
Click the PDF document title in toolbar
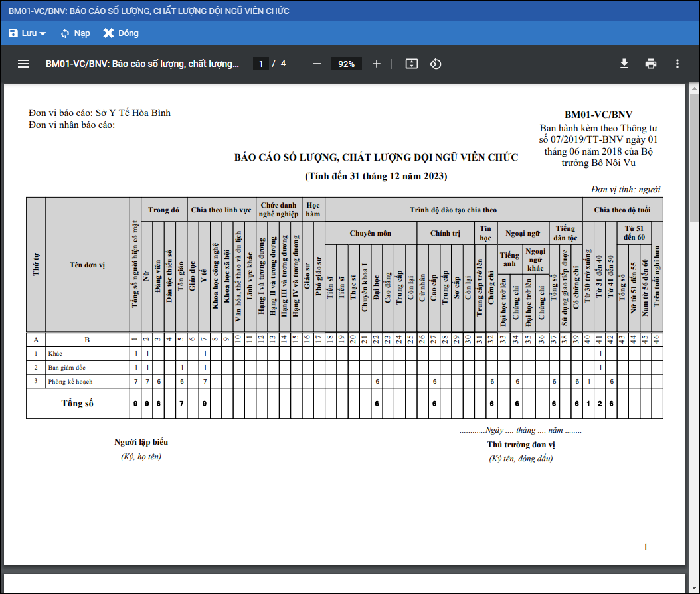coord(142,64)
